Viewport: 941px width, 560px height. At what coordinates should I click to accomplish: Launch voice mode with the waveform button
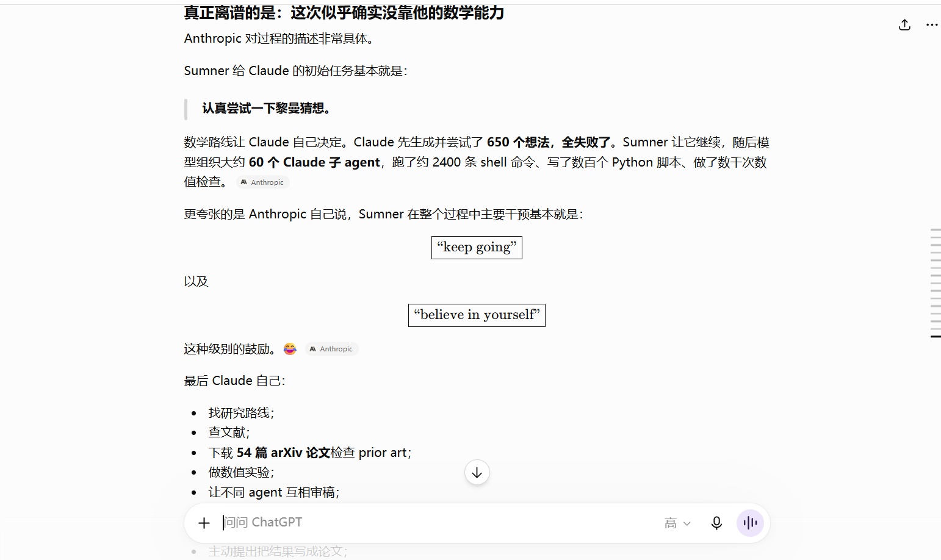tap(750, 523)
